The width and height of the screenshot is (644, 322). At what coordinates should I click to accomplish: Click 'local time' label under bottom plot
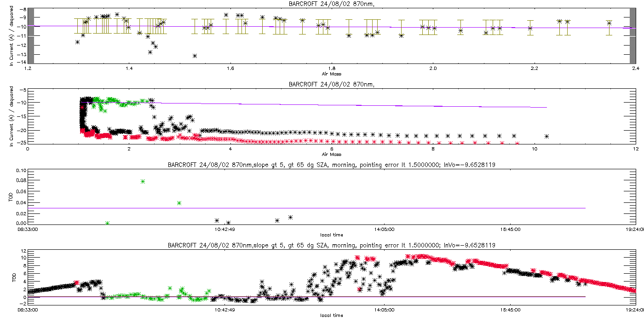point(331,316)
